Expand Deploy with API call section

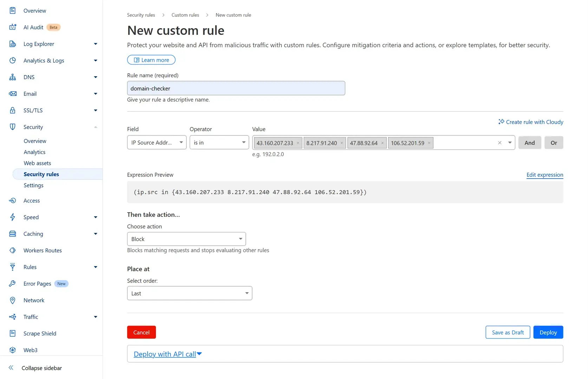coord(168,354)
